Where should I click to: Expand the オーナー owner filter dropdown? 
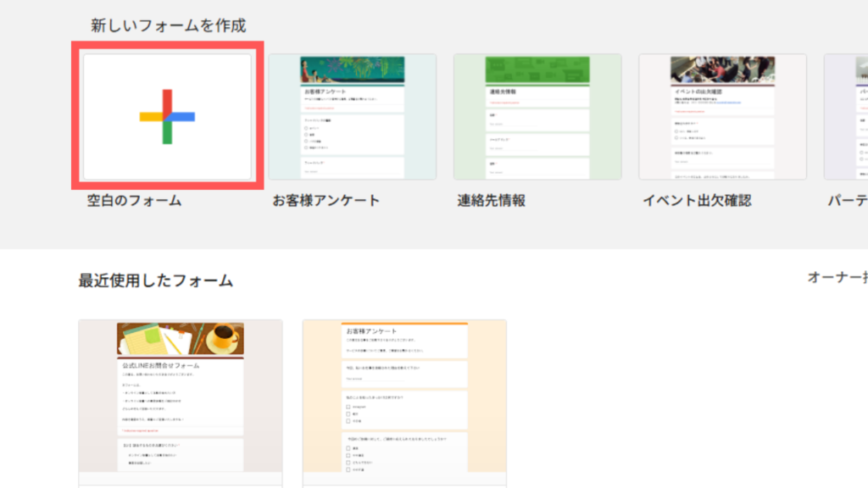click(837, 277)
